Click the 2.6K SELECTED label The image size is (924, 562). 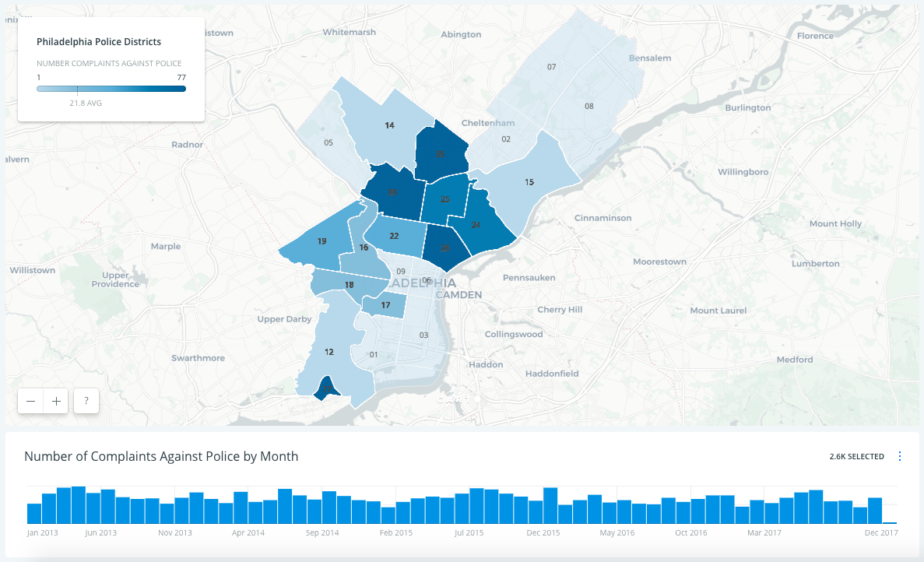pyautogui.click(x=856, y=456)
